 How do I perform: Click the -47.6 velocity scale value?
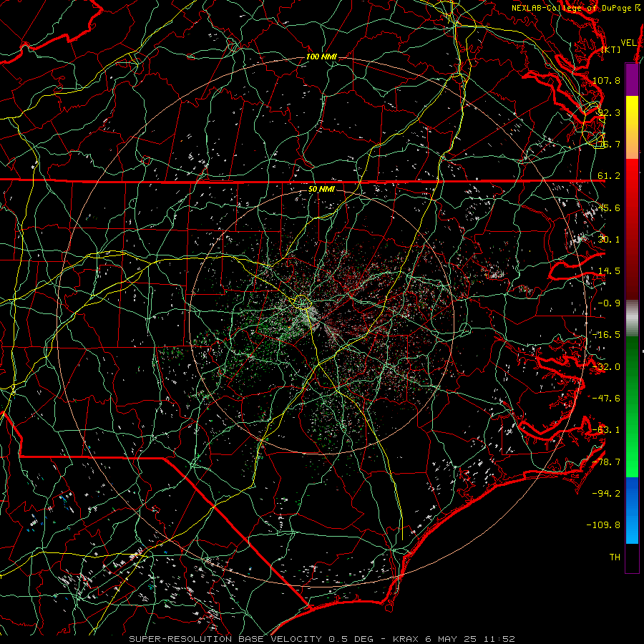pyautogui.click(x=607, y=399)
